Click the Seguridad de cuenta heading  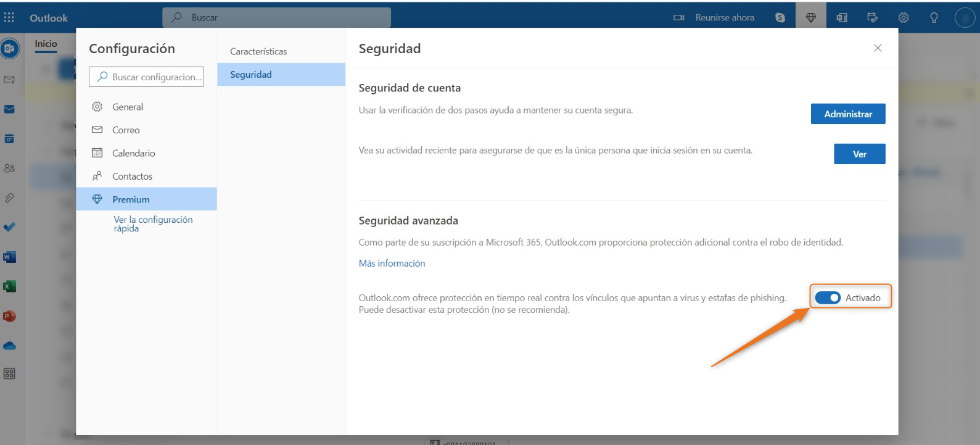(410, 88)
